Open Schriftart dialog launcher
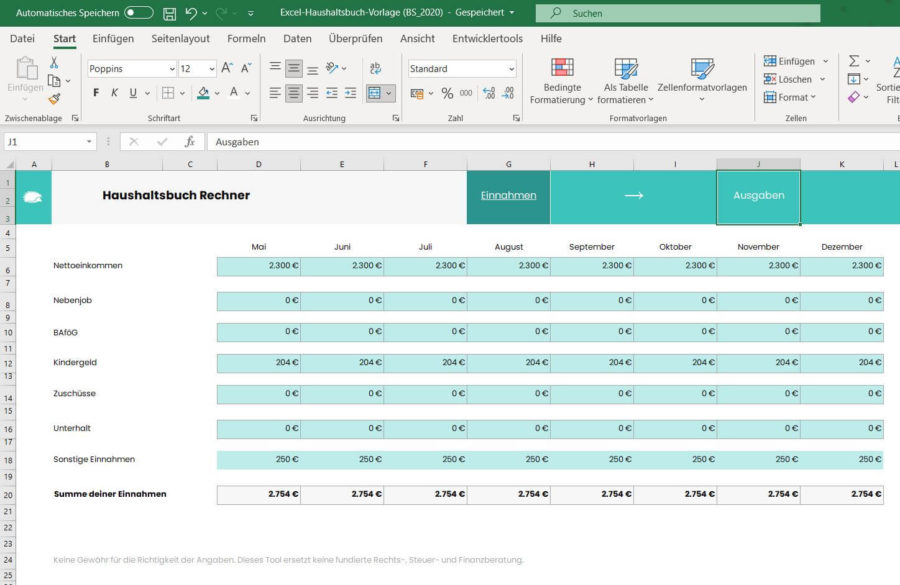 tap(254, 118)
